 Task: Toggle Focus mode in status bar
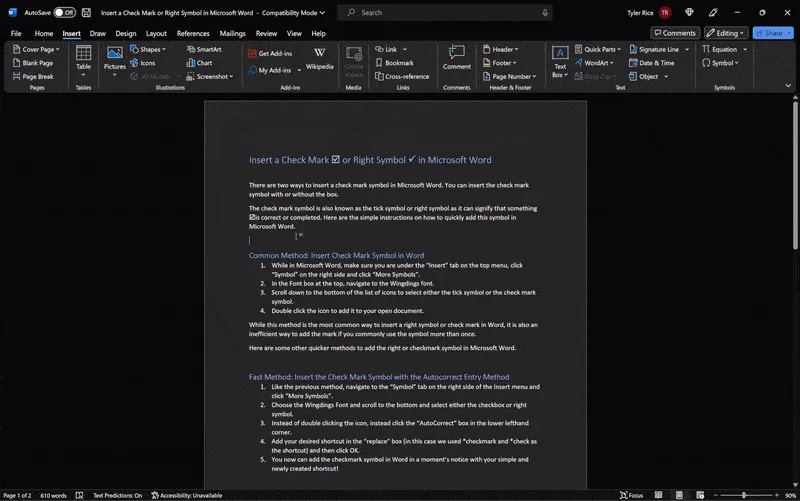630,495
